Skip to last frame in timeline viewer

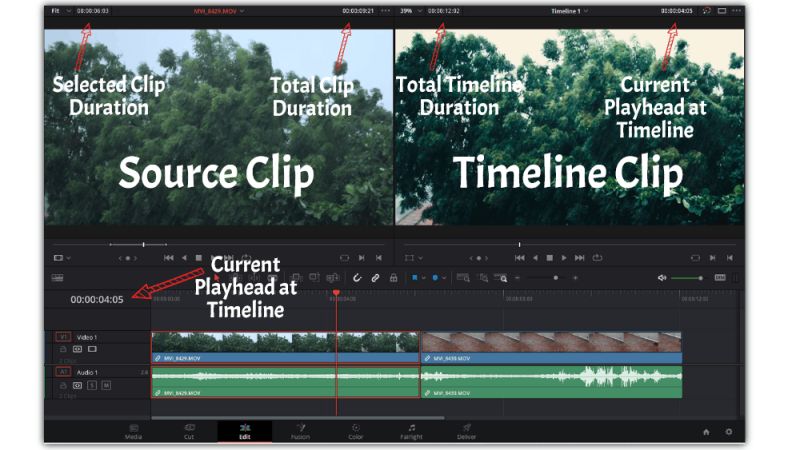pos(580,258)
